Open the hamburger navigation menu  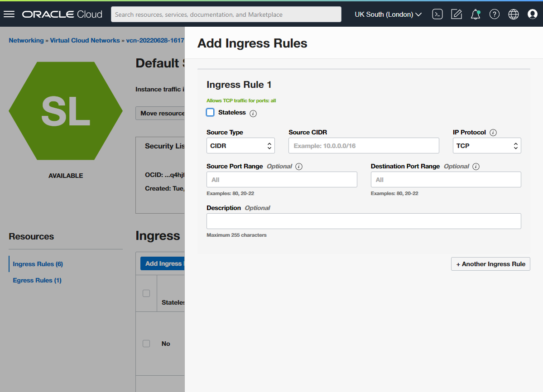click(x=9, y=14)
